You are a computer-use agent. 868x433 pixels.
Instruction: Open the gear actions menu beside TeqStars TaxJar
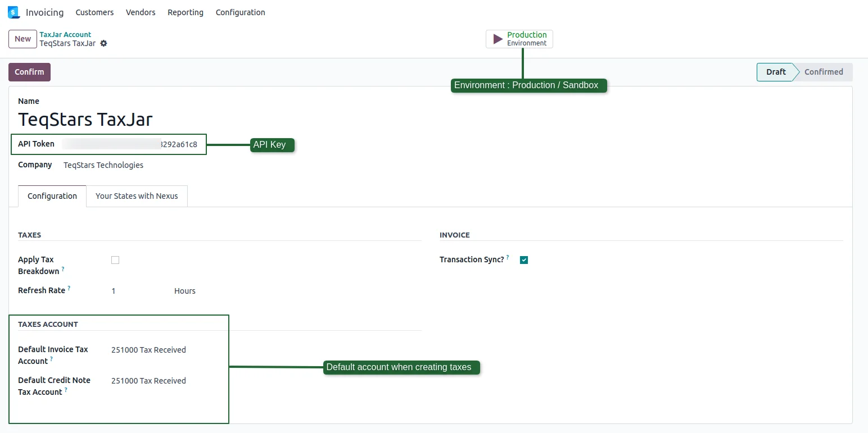pos(103,43)
